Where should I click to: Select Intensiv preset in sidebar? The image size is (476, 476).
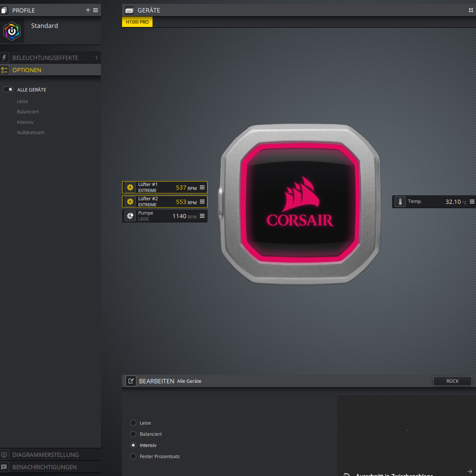[25, 122]
